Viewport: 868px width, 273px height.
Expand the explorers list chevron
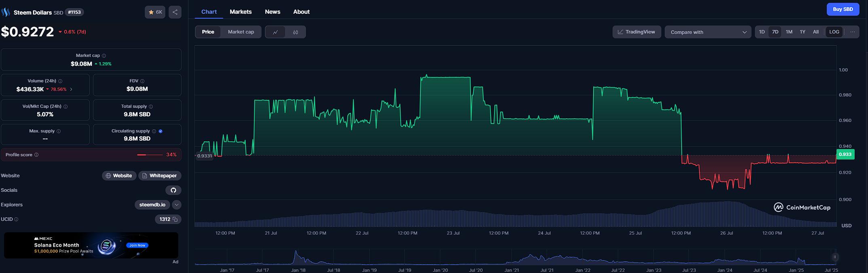[x=177, y=205]
